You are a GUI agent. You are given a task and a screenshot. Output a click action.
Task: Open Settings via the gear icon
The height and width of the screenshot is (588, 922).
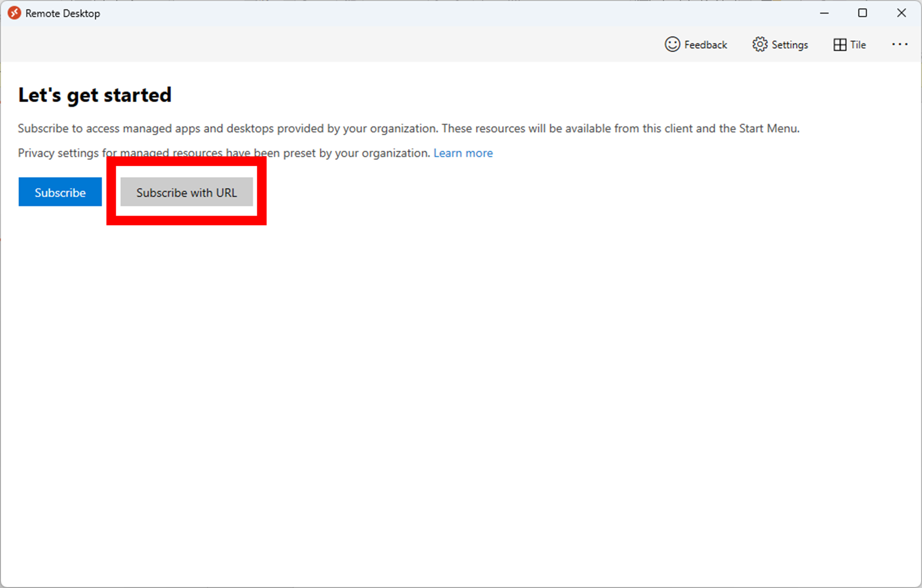(x=760, y=45)
